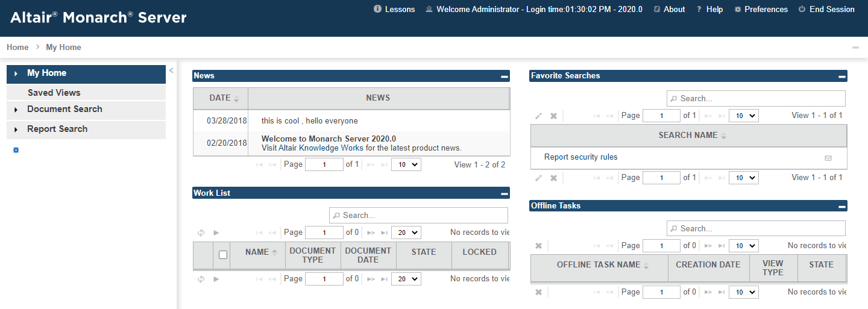Screen dimensions: 868x309
Task: Open Saved Views in sidebar
Action: point(86,92)
